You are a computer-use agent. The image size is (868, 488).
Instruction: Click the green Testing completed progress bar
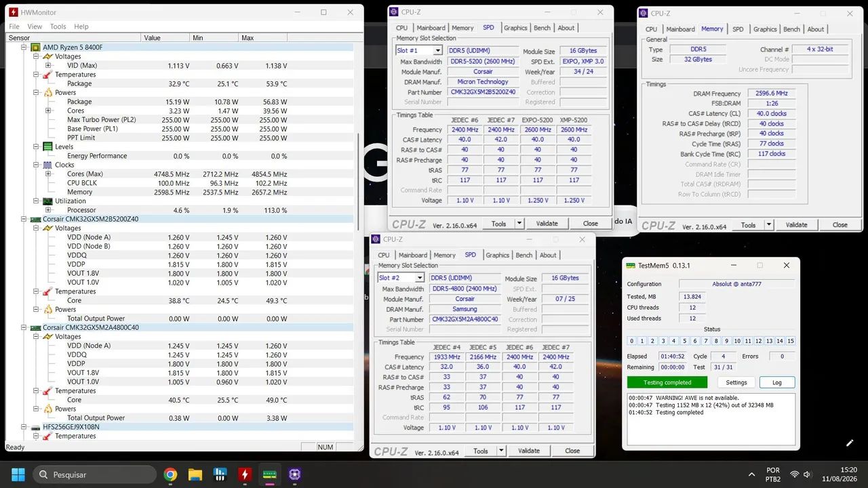coord(667,382)
